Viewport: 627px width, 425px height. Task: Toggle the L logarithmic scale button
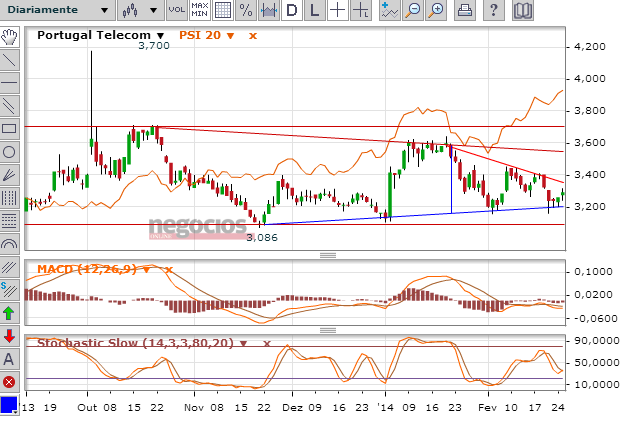(315, 10)
